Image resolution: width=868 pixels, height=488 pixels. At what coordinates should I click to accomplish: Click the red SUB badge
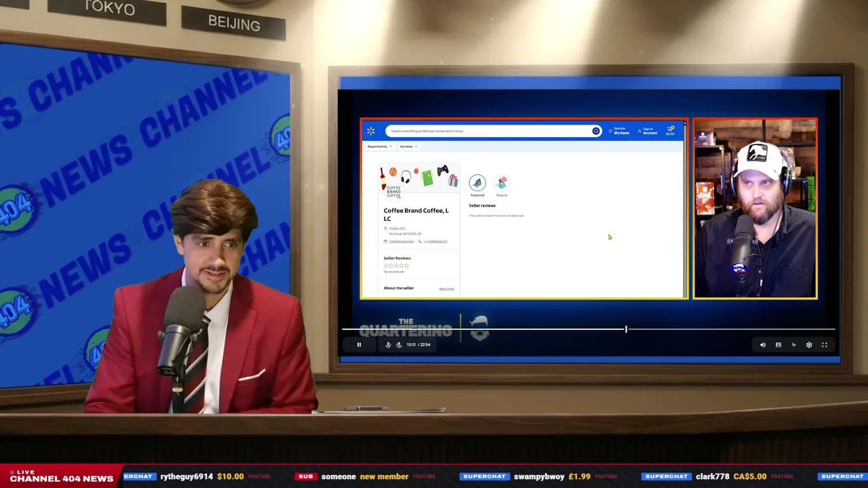[x=306, y=476]
